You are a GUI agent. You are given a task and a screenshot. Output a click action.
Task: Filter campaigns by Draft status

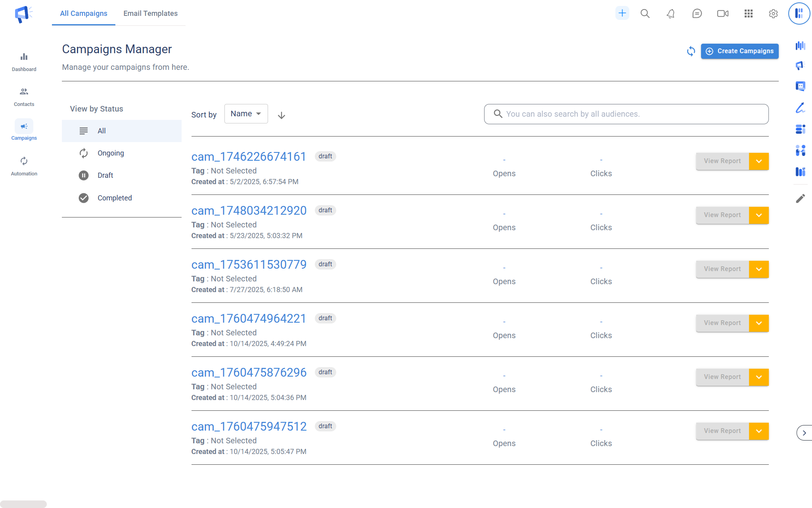pos(105,175)
